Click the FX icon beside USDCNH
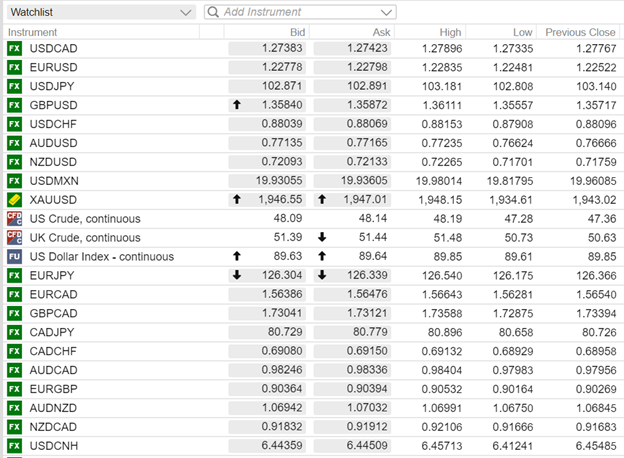 tap(14, 445)
